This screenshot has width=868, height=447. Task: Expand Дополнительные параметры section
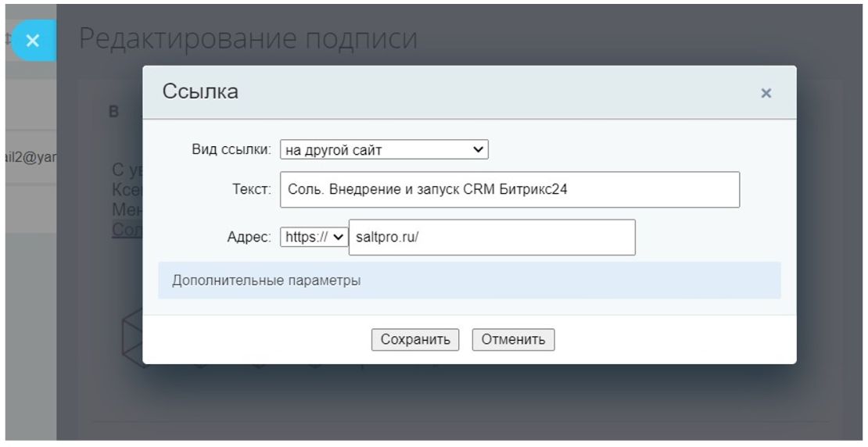(469, 281)
